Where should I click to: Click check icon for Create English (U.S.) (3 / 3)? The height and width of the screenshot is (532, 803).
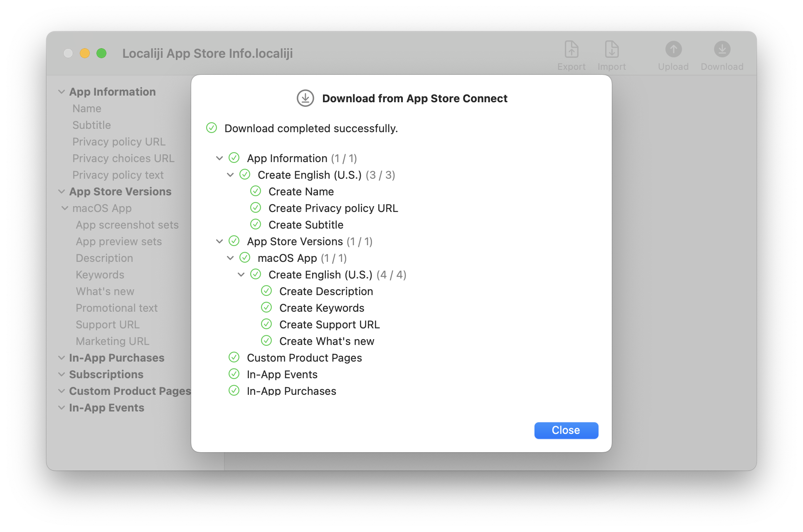coord(245,175)
